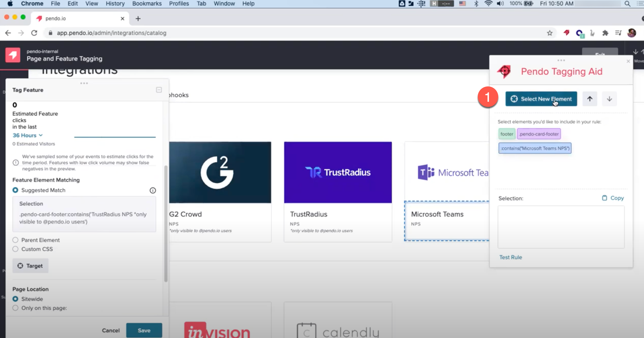Cancel the feature tagging
Viewport: 644px width, 338px height.
click(111, 330)
